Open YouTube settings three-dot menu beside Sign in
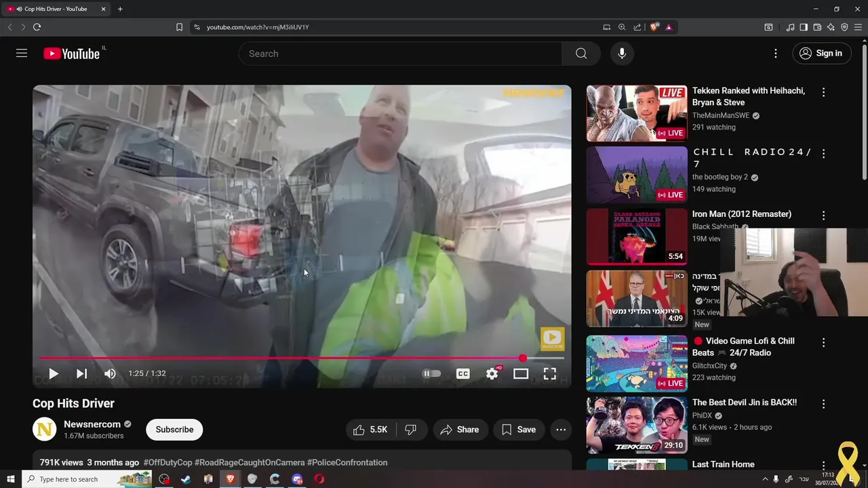Screen dimensions: 868x488 (776, 54)
